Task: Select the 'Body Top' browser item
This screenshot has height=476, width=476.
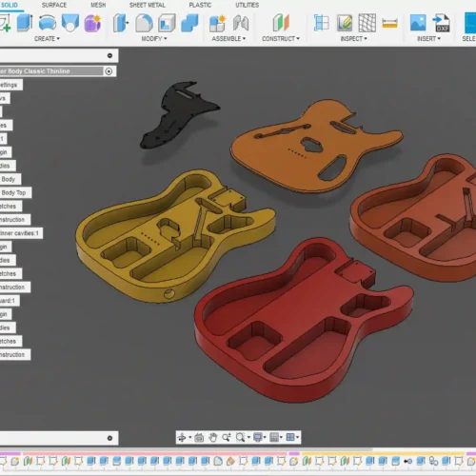Action: pyautogui.click(x=15, y=193)
